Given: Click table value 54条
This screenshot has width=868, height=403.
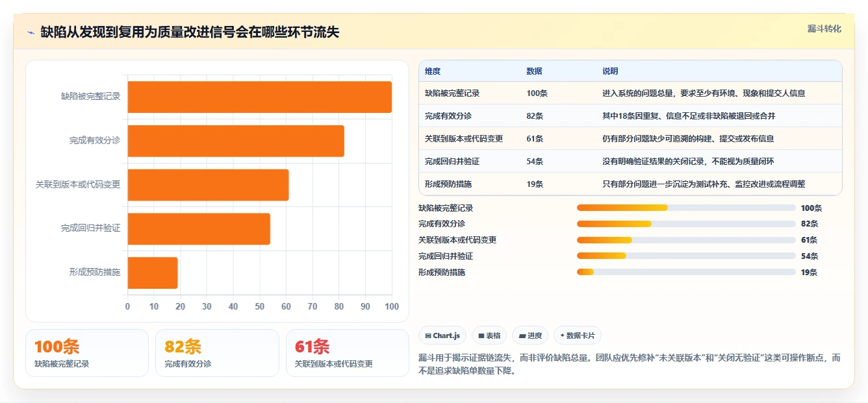Looking at the screenshot, I should [x=535, y=162].
